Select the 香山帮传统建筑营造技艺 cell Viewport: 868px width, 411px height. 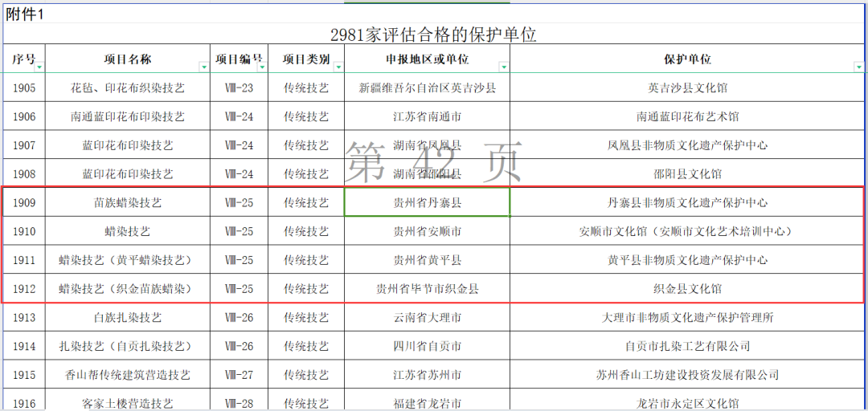128,375
